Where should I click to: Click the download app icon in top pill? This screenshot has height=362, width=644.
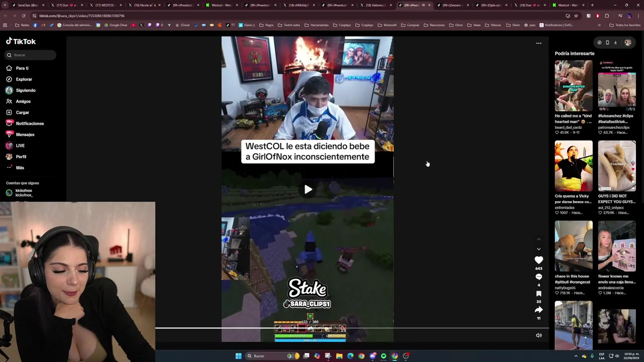click(x=615, y=43)
